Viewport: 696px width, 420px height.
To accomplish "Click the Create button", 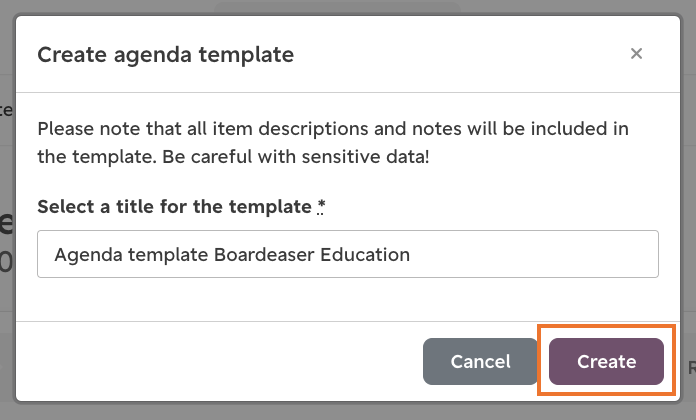I will tap(606, 361).
